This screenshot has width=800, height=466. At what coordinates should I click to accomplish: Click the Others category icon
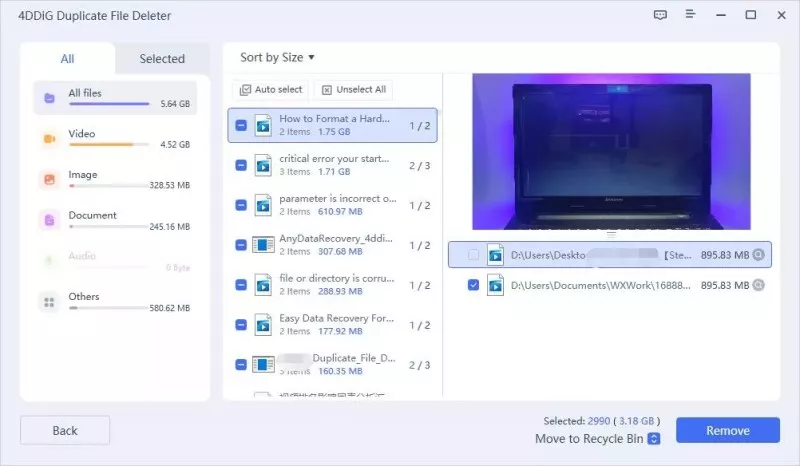click(x=49, y=302)
